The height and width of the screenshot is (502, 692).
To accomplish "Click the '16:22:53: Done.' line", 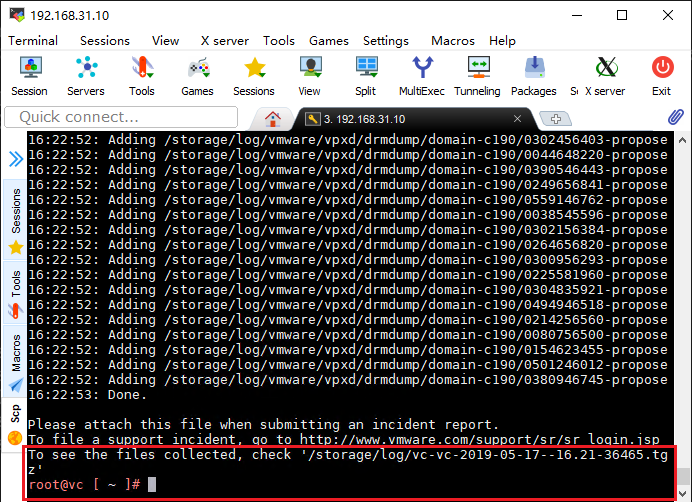I will coord(87,395).
